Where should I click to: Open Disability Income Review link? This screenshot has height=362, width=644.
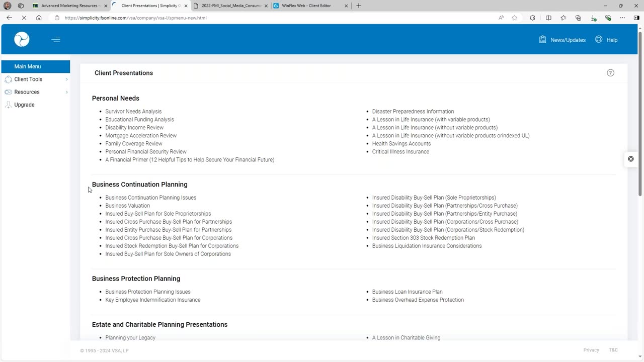134,128
